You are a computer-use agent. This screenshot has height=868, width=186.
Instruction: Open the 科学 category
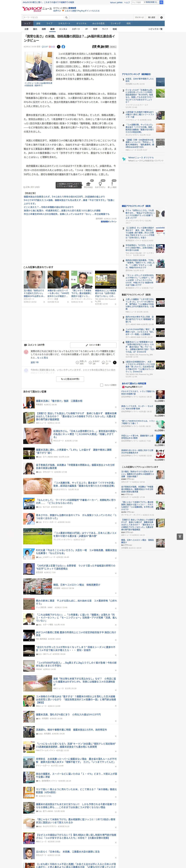point(95,29)
